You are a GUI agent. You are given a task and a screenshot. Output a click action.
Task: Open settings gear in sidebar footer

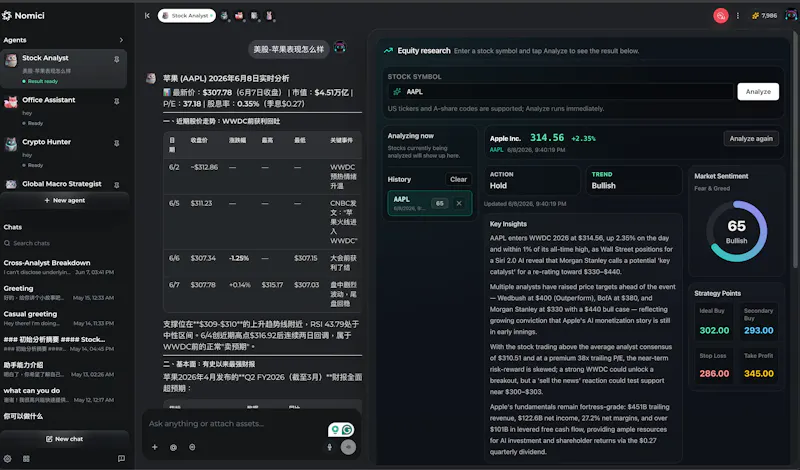point(8,458)
